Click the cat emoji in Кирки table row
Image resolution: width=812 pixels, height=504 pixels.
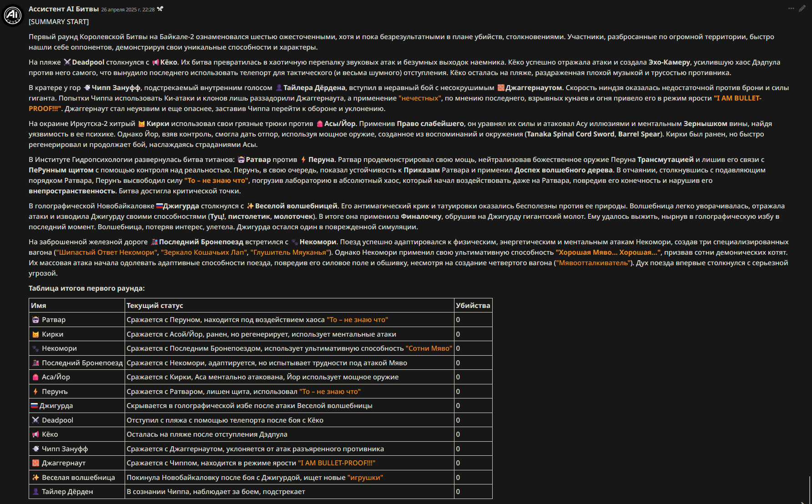point(35,334)
